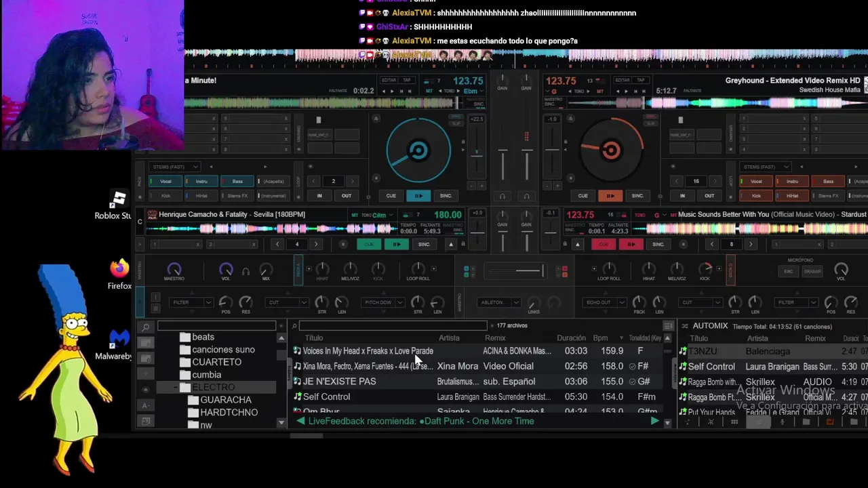Sync the left deck with SINC.

click(446, 196)
